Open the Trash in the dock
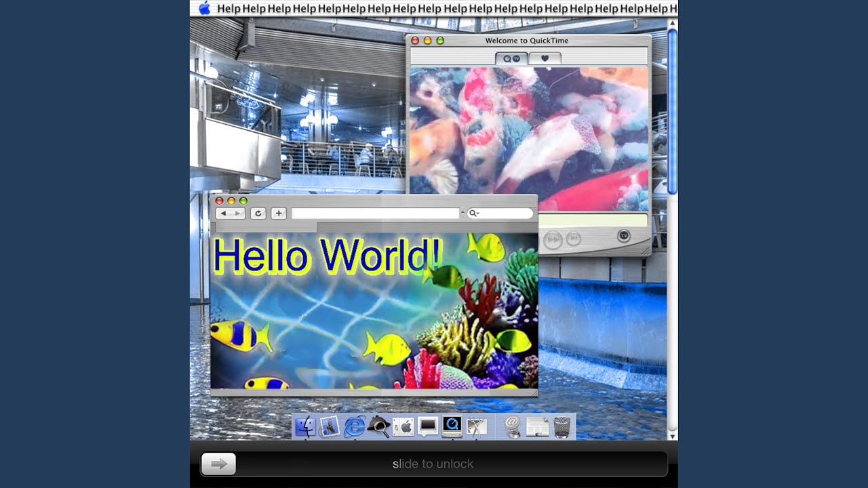Viewport: 868px width, 488px height. (562, 426)
